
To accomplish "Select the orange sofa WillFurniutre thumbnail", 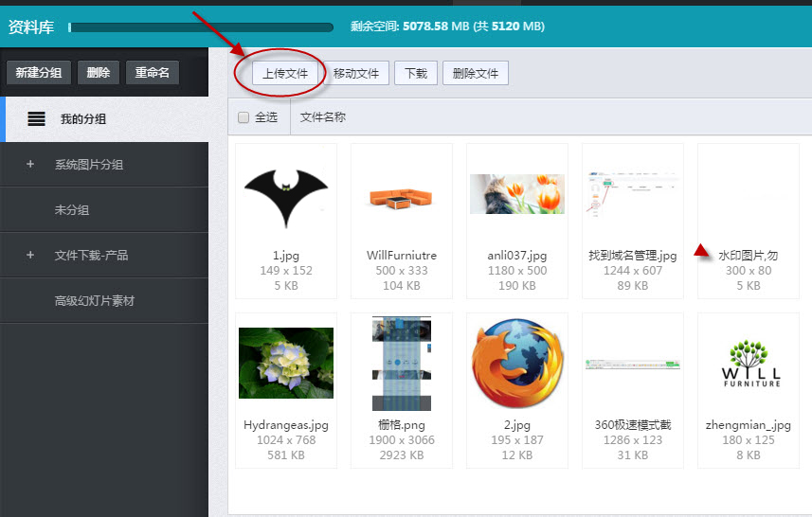I will [402, 196].
